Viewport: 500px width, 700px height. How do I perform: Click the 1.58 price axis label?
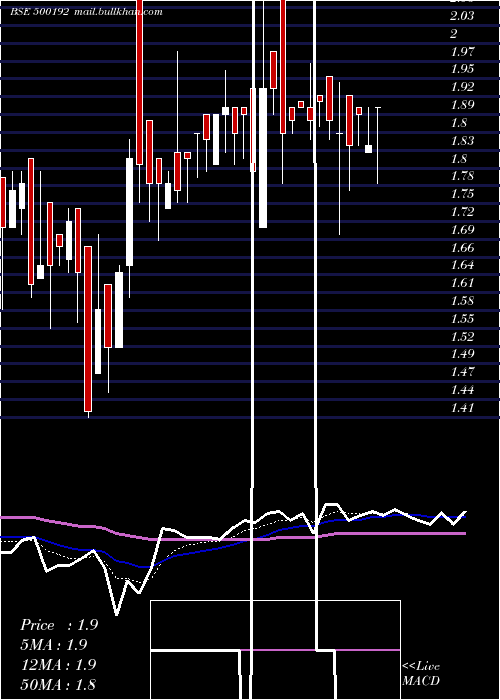click(x=462, y=301)
